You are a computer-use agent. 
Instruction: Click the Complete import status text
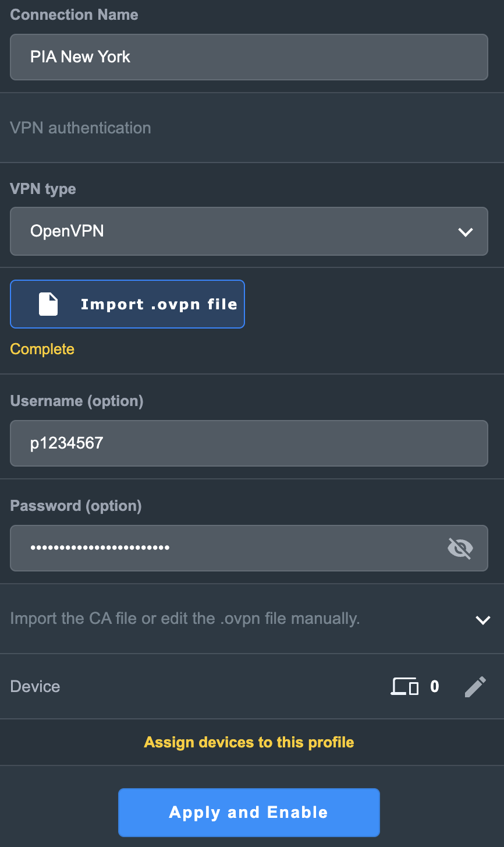click(x=42, y=350)
